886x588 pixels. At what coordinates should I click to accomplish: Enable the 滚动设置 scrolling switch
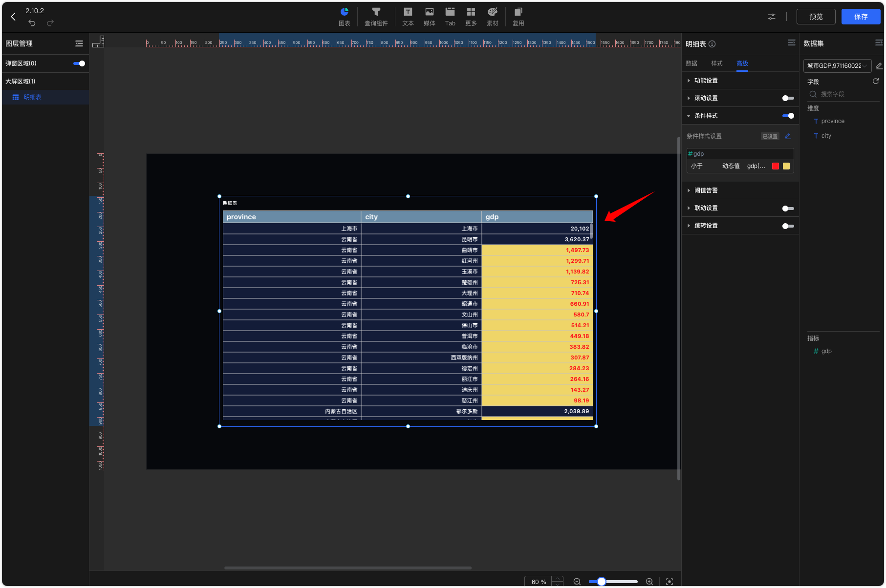[x=788, y=98]
